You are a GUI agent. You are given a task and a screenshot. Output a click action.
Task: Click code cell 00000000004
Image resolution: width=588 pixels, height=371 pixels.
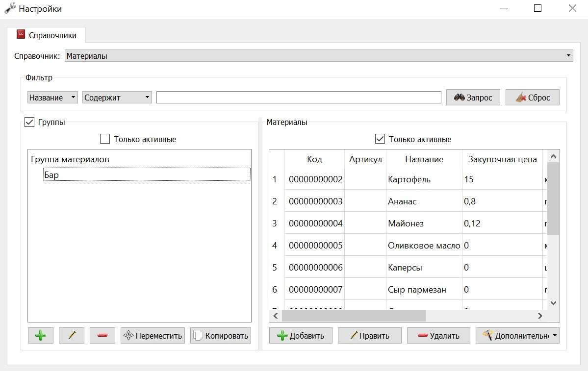coord(315,223)
